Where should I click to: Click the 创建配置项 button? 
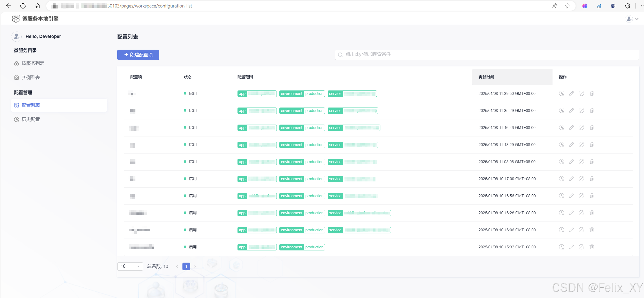(x=138, y=55)
